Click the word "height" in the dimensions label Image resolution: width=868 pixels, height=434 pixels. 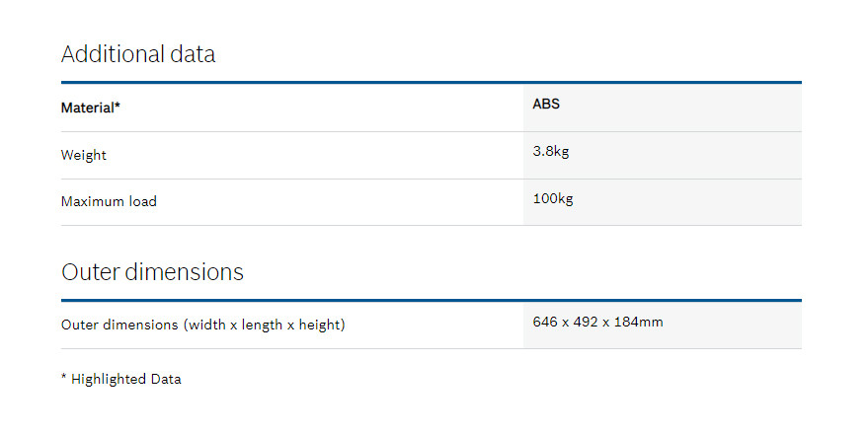320,325
